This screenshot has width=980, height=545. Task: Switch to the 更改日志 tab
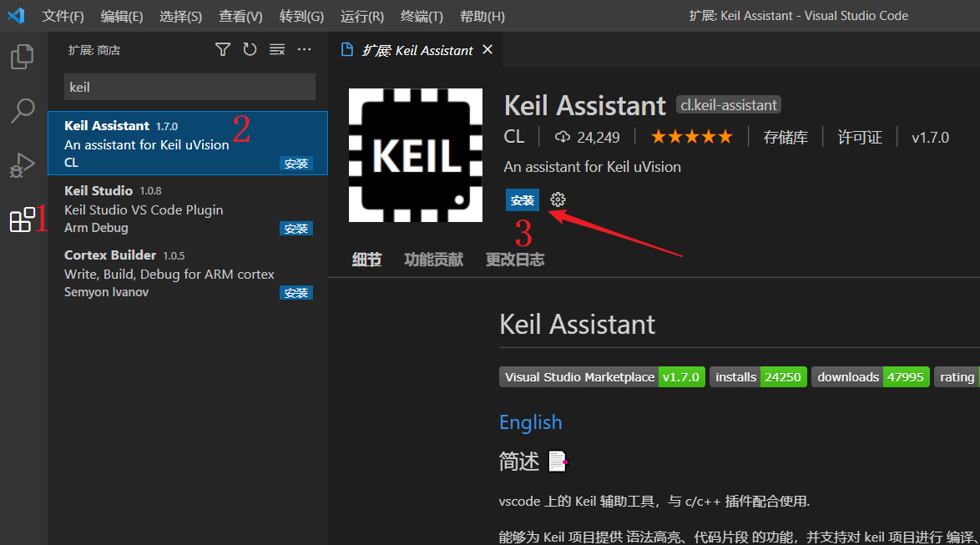[515, 260]
